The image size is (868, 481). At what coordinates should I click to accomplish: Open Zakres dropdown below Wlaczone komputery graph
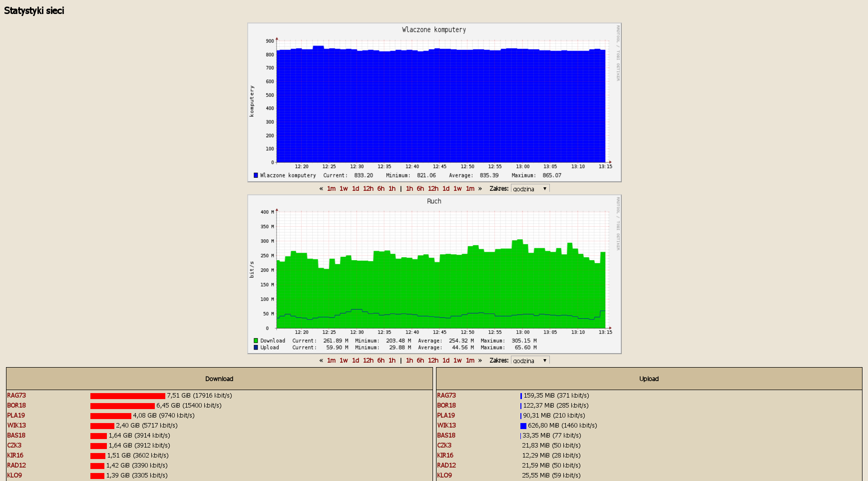point(530,188)
